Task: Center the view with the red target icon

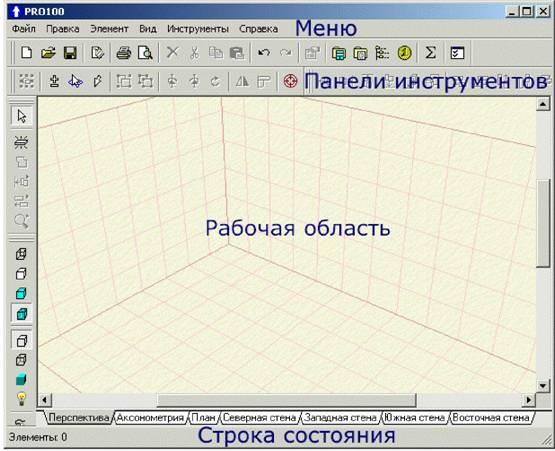Action: [291, 81]
